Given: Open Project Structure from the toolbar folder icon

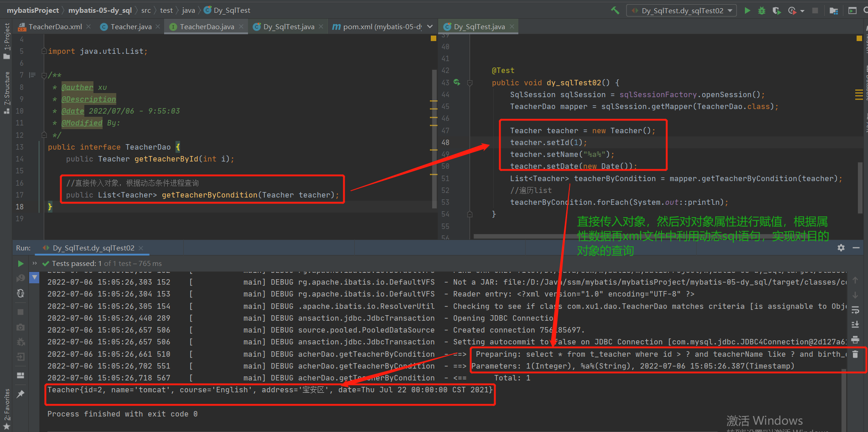Looking at the screenshot, I should coord(834,10).
